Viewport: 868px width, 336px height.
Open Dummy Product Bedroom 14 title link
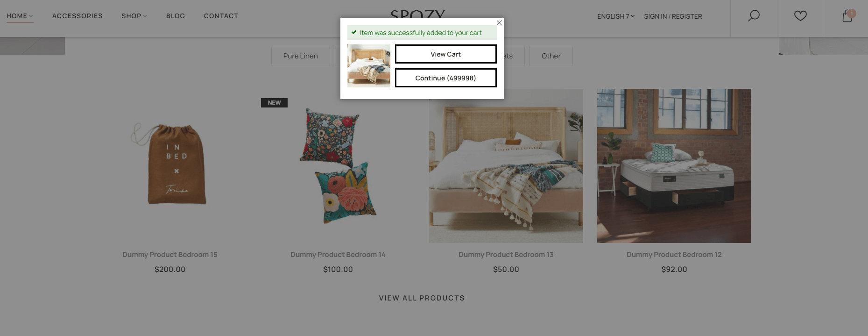pos(338,255)
